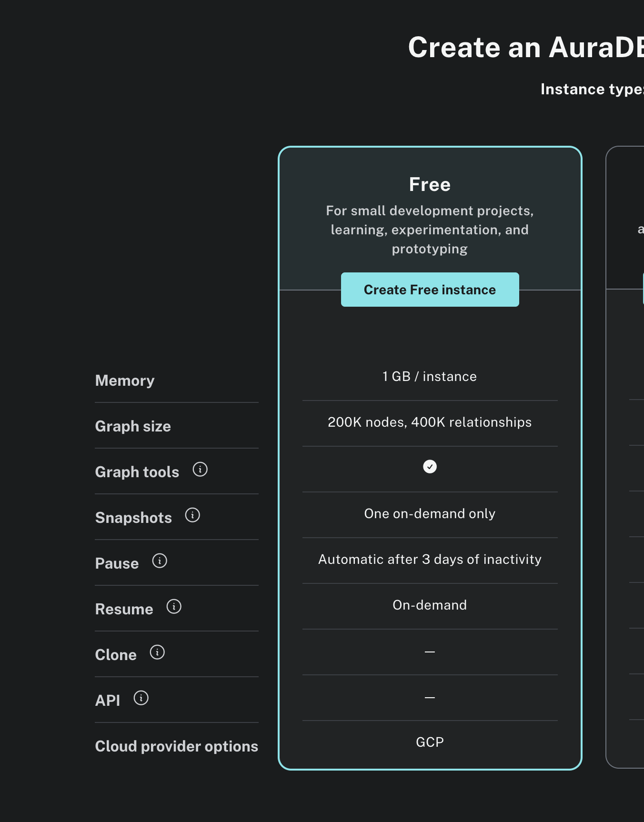The height and width of the screenshot is (822, 644).
Task: Show info for the Resume feature
Action: 174,607
